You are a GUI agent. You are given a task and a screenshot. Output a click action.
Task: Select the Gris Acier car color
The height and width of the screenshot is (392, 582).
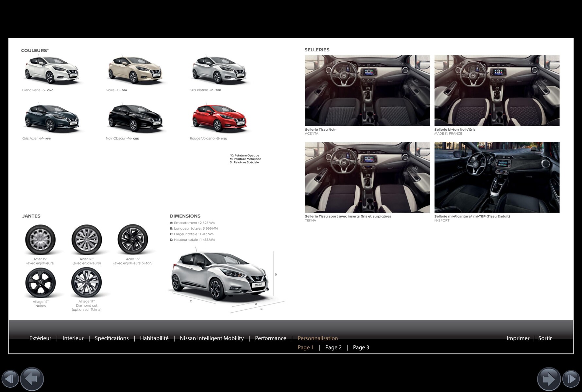[52, 118]
